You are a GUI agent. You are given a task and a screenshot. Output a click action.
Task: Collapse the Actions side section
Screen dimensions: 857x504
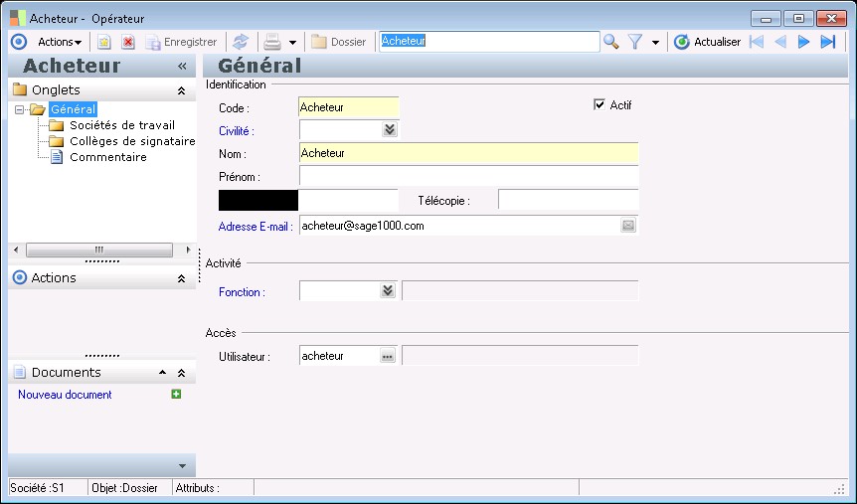pyautogui.click(x=182, y=278)
